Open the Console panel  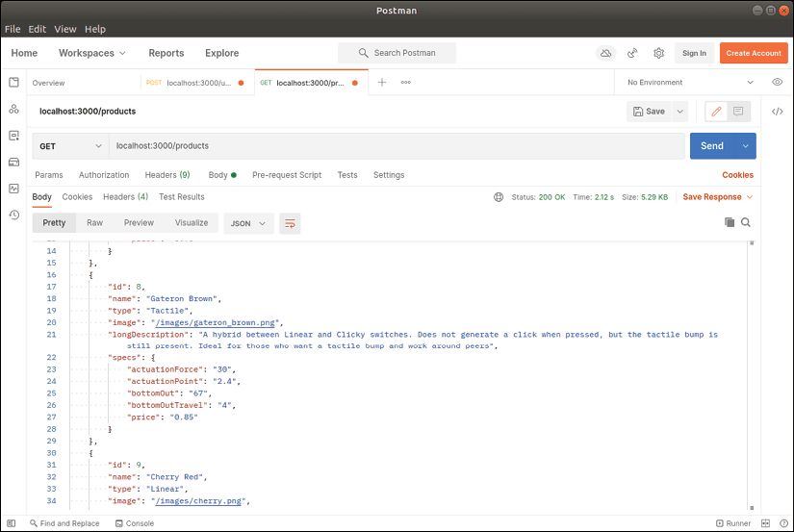click(x=135, y=523)
